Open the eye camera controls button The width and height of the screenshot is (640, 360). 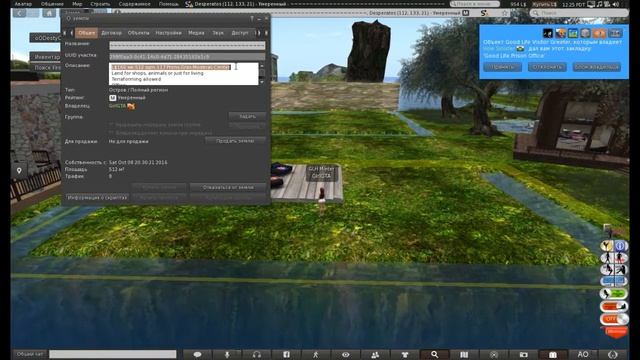pos(346,354)
